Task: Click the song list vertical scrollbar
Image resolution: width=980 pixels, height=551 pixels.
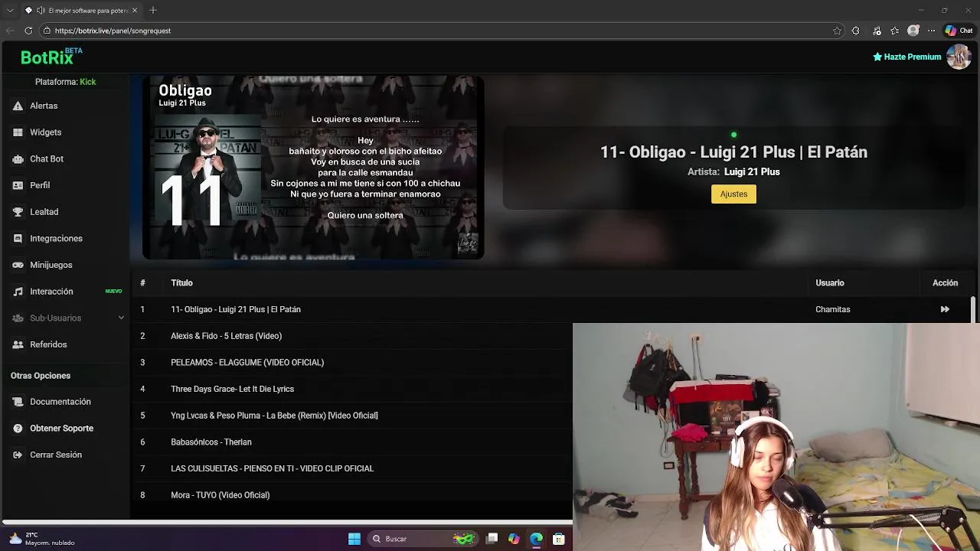Action: (x=973, y=309)
